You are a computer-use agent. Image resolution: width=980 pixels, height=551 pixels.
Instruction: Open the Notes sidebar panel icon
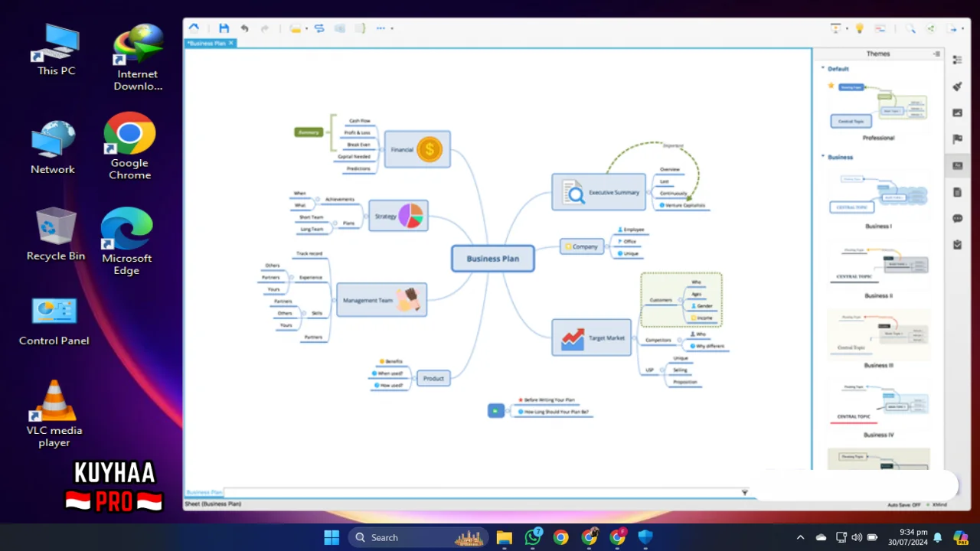point(957,192)
